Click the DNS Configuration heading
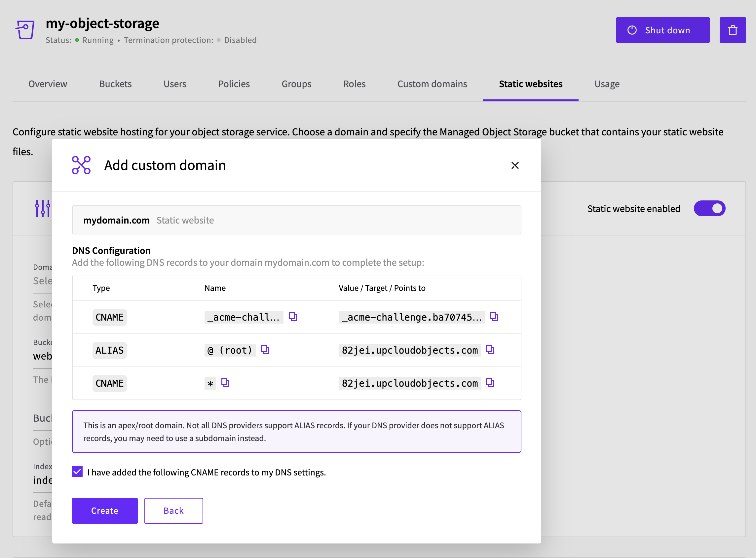This screenshot has width=756, height=558. pyautogui.click(x=111, y=250)
